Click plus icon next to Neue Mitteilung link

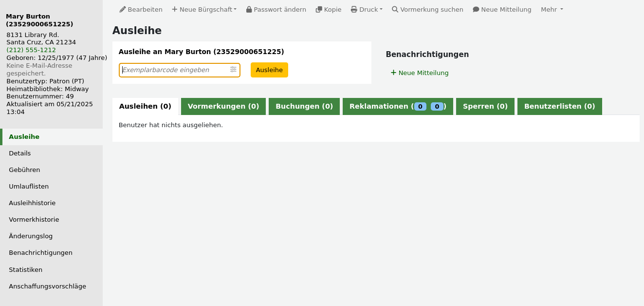[393, 73]
